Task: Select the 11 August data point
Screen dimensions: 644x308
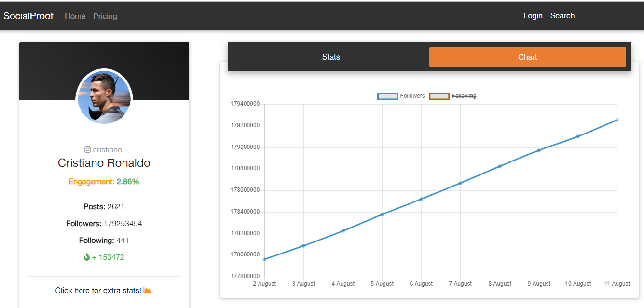Action: pyautogui.click(x=617, y=120)
